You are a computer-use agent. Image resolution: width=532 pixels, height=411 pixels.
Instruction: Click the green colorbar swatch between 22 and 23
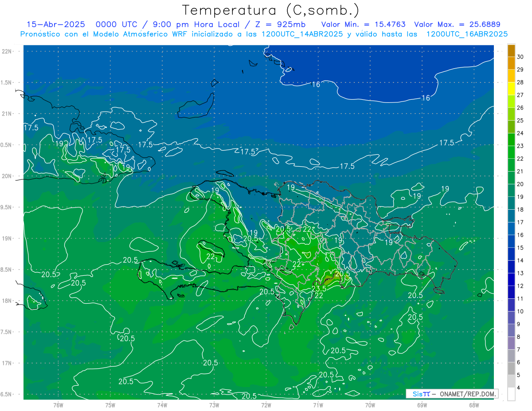pyautogui.click(x=512, y=153)
